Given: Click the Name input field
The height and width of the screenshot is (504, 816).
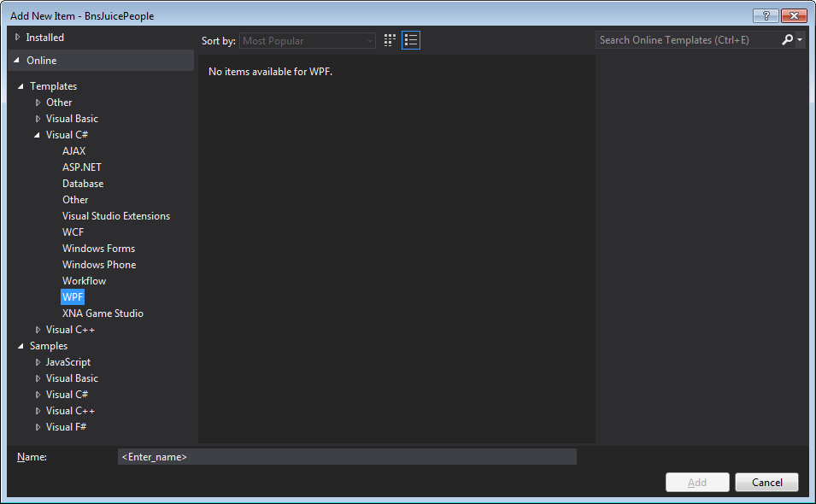Looking at the screenshot, I should (x=347, y=457).
